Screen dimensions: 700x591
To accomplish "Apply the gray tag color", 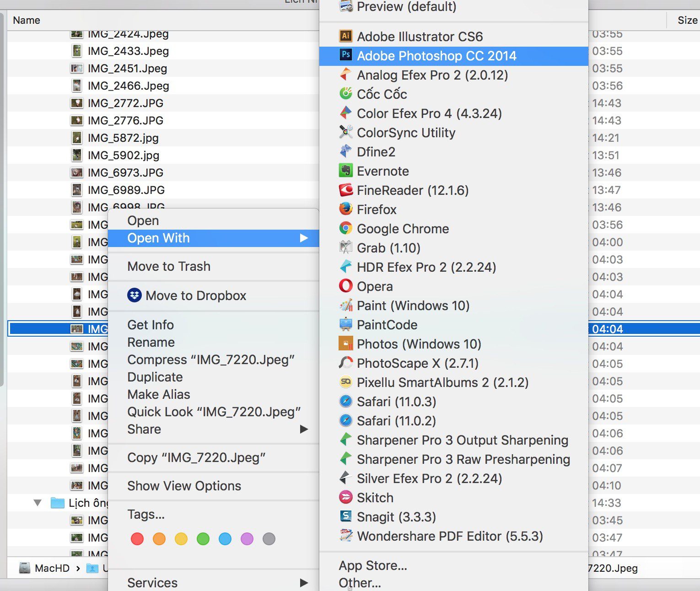I will 269,539.
